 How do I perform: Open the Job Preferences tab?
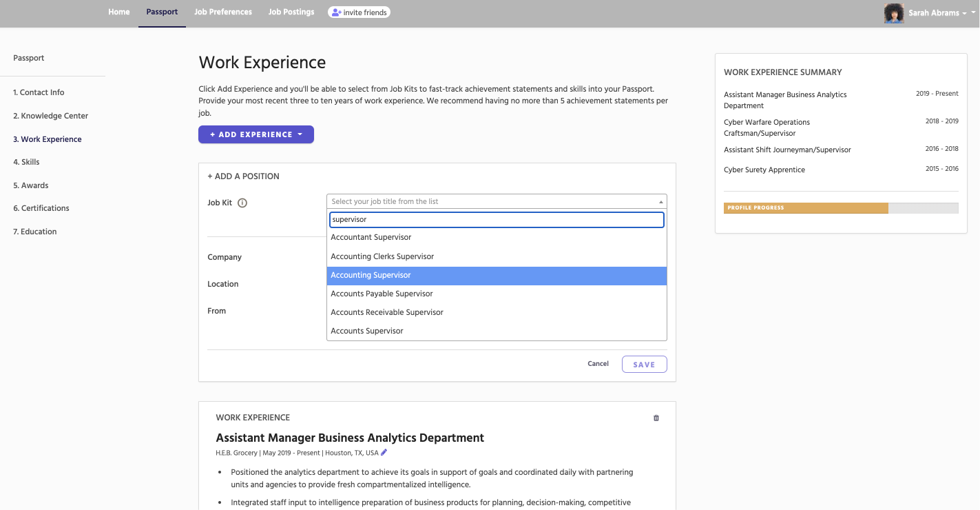[223, 12]
